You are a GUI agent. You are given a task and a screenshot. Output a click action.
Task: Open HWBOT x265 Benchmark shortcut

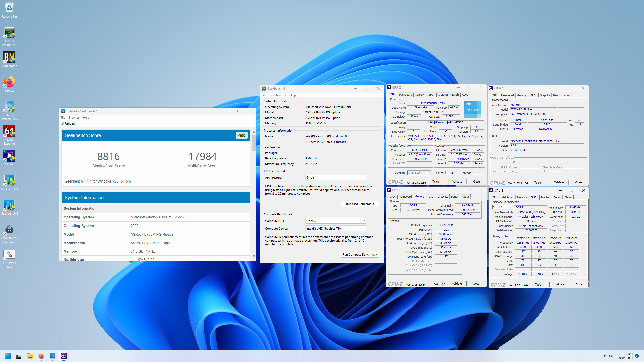tap(9, 234)
